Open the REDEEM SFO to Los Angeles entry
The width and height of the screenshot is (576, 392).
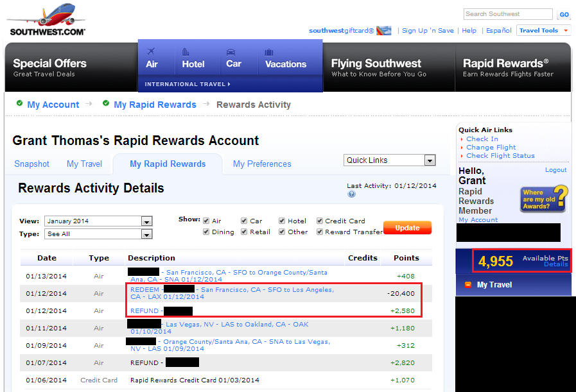coord(232,293)
